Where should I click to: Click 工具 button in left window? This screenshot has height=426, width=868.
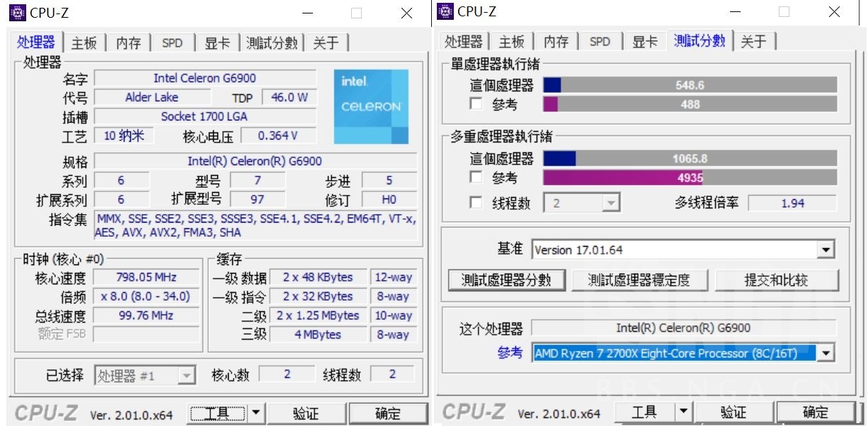pyautogui.click(x=217, y=413)
